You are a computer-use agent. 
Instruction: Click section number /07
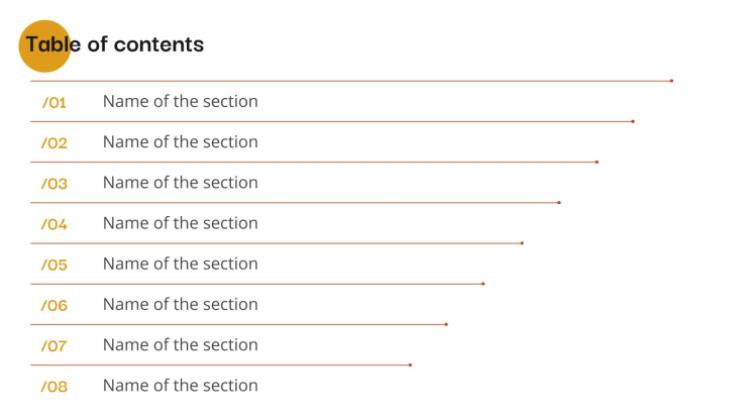click(54, 346)
